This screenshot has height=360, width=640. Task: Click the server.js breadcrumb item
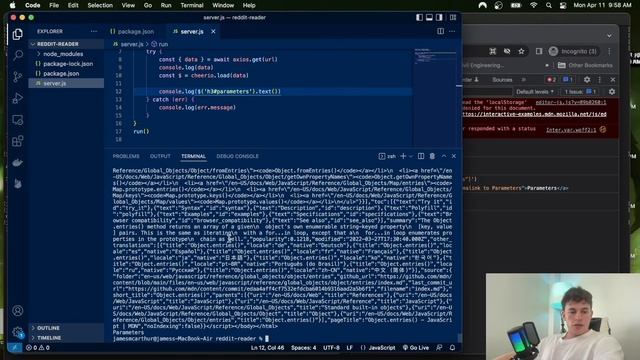point(129,44)
